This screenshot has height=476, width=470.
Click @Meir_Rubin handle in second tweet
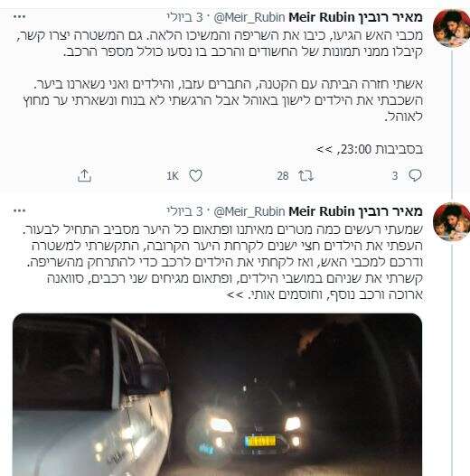point(249,211)
